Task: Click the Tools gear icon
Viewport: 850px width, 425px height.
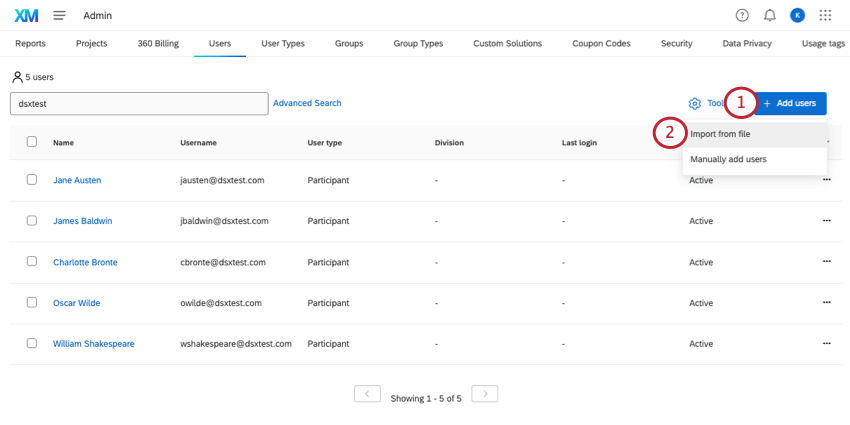Action: (695, 104)
